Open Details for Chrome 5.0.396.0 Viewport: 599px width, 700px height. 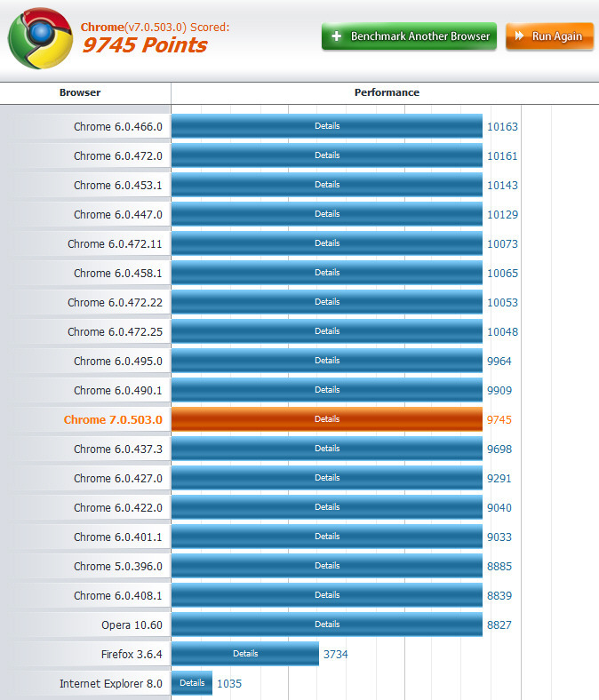(327, 566)
